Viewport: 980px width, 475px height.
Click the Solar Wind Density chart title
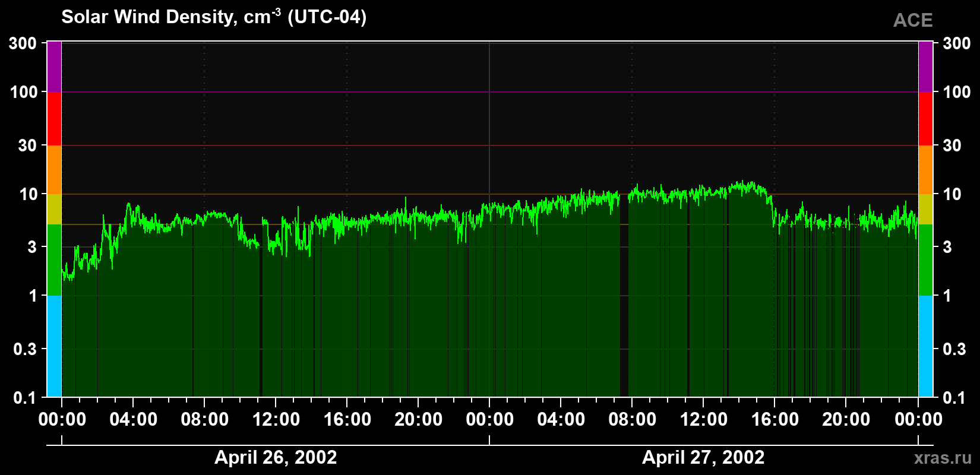214,17
